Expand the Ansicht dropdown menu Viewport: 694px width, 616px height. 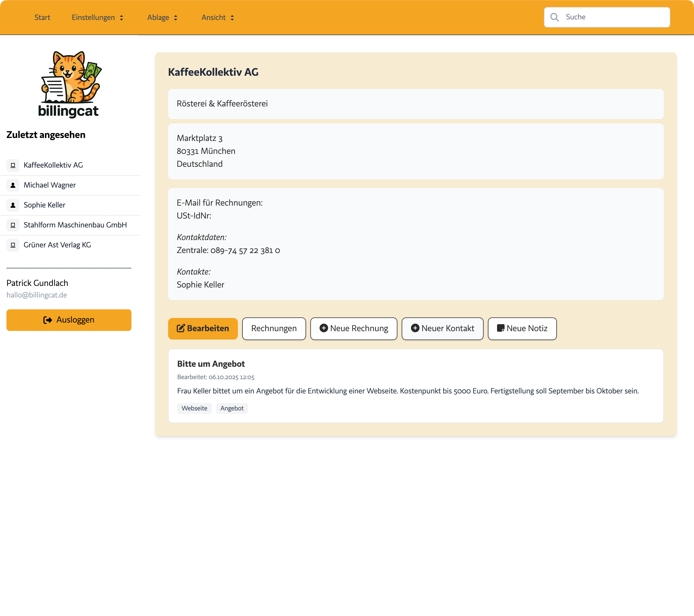[218, 17]
